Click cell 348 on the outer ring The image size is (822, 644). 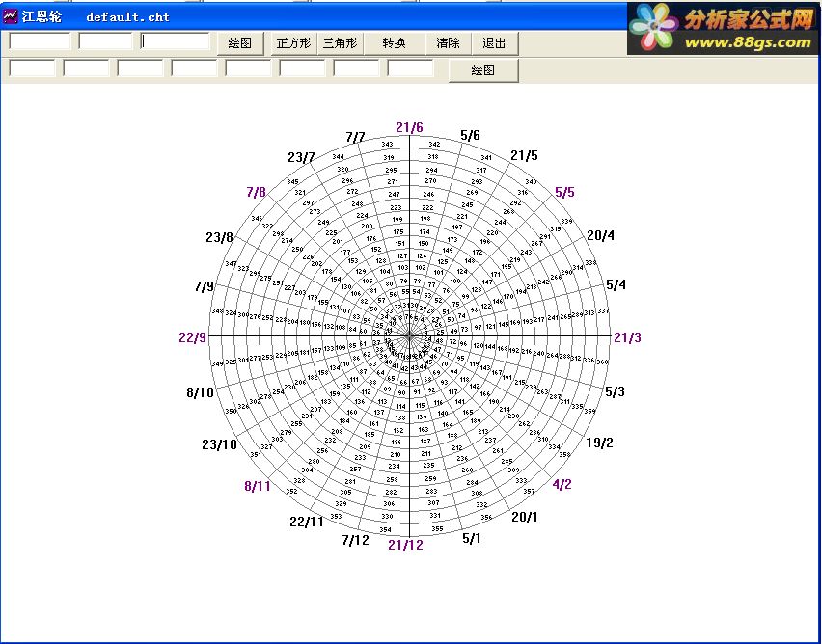[217, 311]
